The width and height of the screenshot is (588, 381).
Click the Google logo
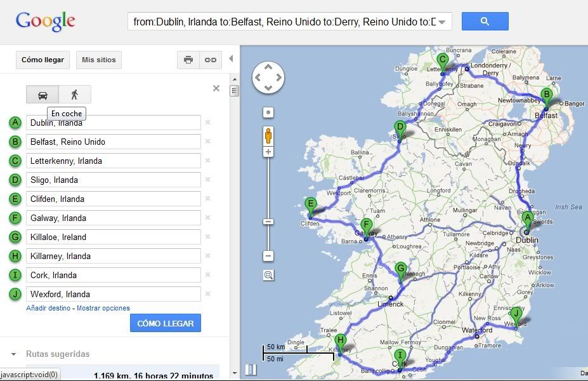[46, 22]
